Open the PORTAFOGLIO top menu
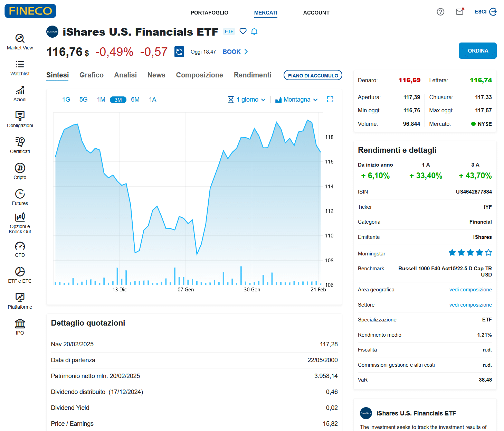Image resolution: width=504 pixels, height=431 pixels. (209, 13)
